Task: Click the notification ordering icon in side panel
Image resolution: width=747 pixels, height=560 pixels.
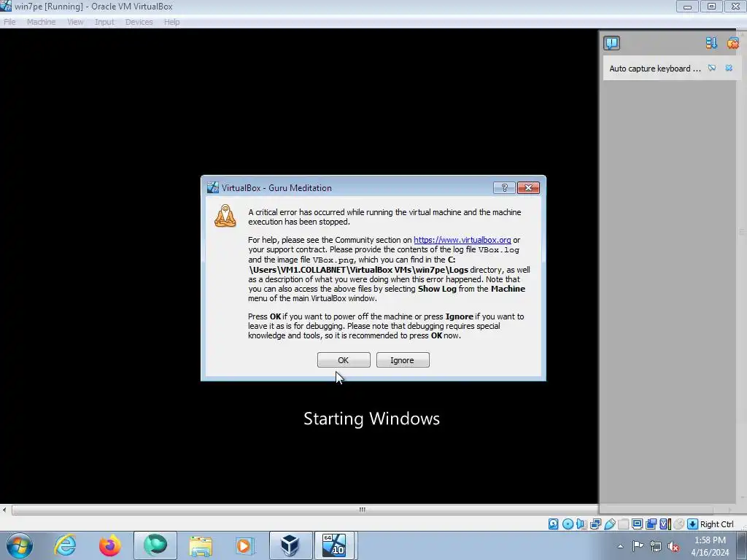Action: tap(711, 43)
